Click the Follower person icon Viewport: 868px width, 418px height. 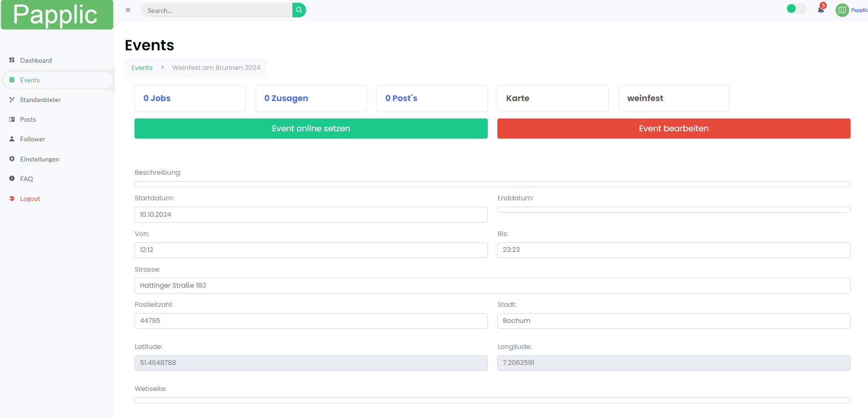[x=12, y=139]
